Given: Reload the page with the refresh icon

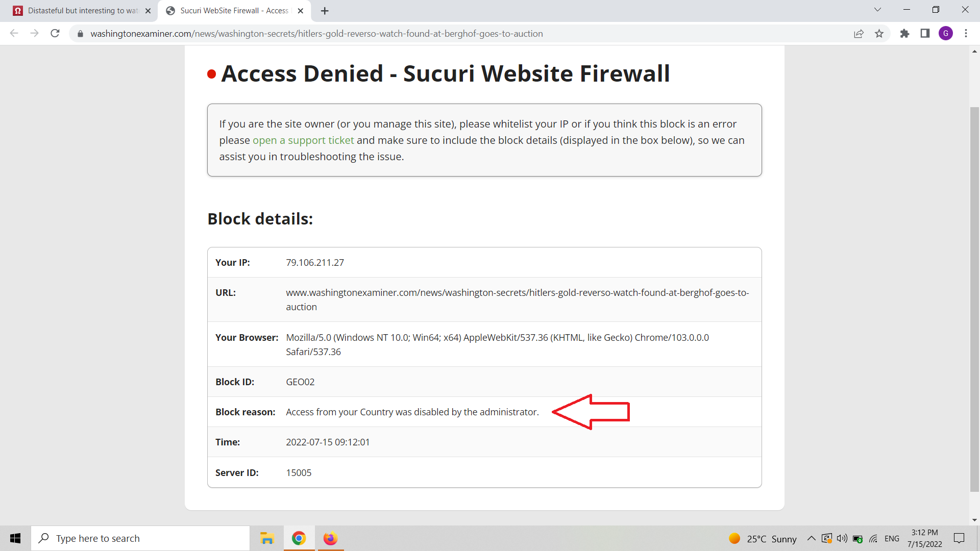Looking at the screenshot, I should click(x=55, y=34).
